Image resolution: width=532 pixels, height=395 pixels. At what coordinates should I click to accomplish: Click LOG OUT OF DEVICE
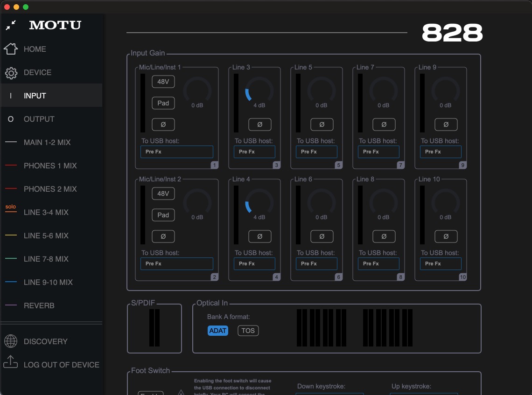pyautogui.click(x=52, y=365)
